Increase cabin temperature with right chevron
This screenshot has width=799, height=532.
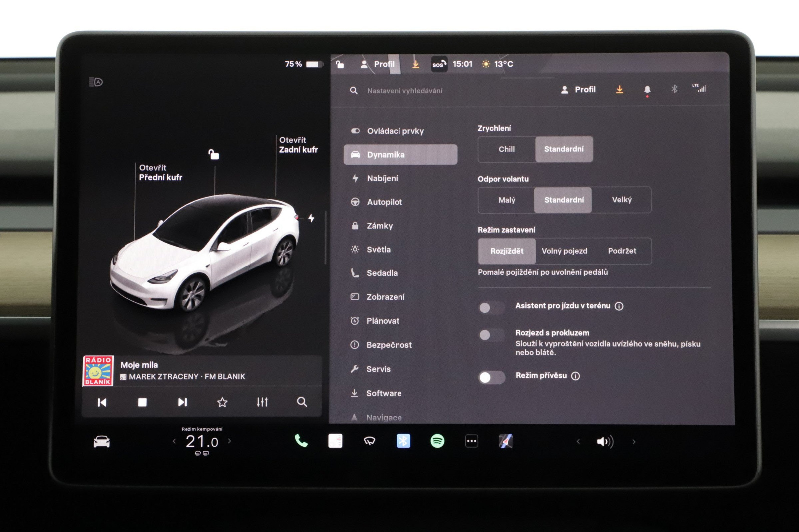click(230, 441)
